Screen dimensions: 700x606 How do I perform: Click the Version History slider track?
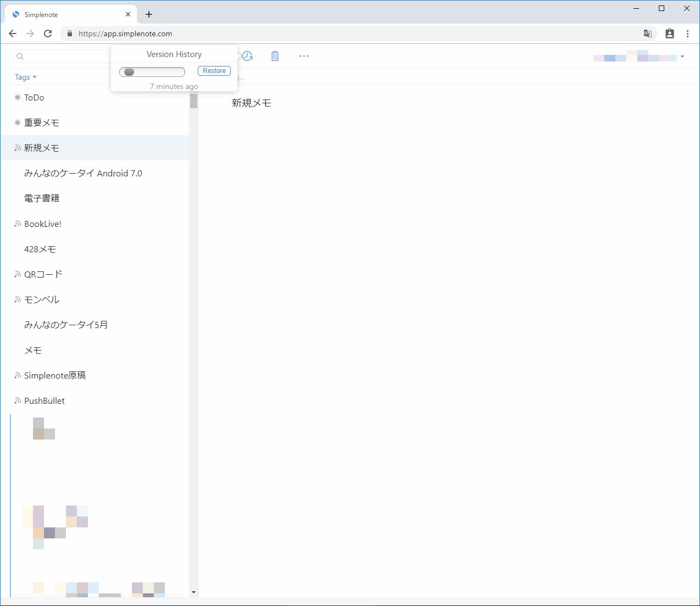coord(152,71)
